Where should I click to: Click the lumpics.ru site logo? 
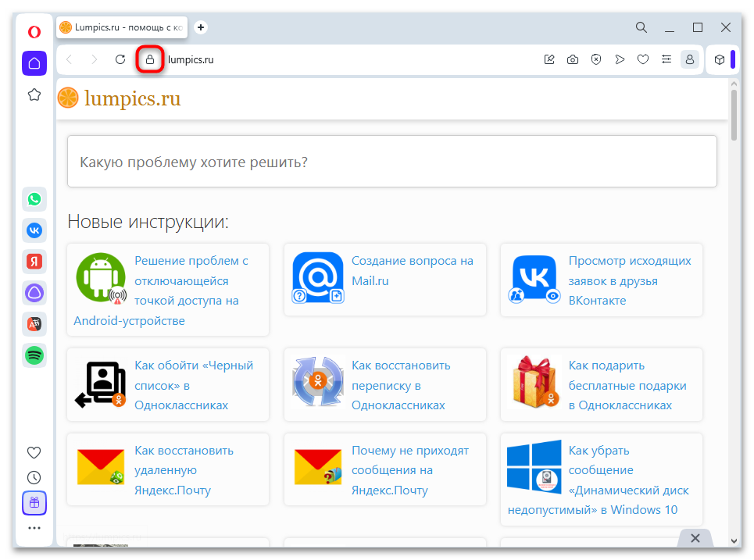click(x=120, y=98)
